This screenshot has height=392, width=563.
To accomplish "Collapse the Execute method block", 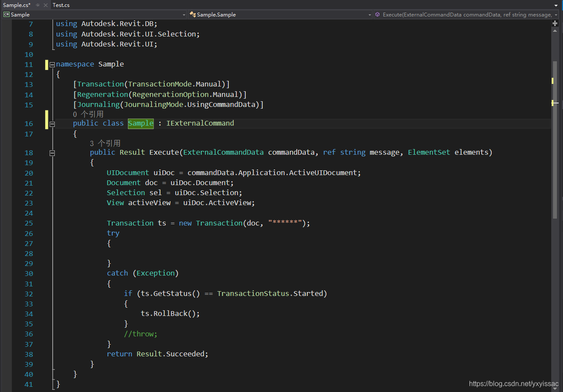I will pos(52,153).
